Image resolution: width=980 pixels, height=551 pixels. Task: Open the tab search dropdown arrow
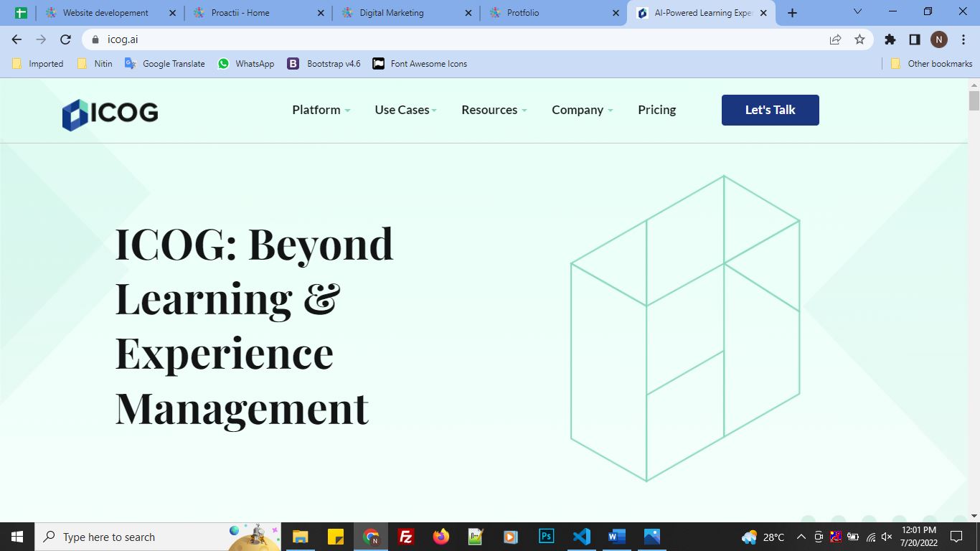(x=857, y=12)
